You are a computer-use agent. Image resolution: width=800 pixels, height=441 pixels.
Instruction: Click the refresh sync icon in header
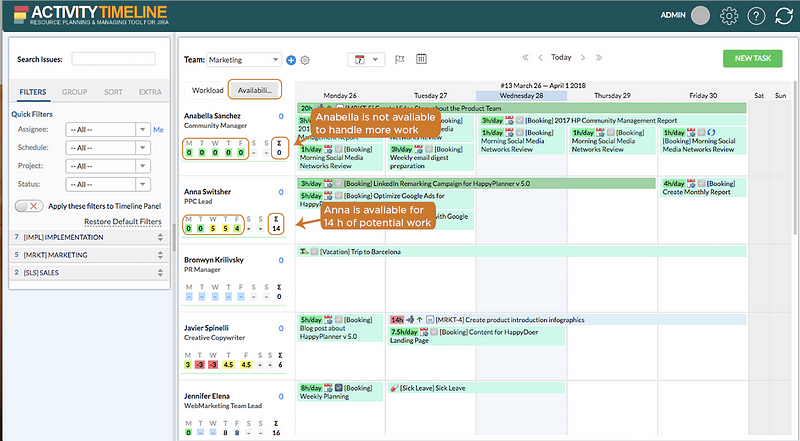click(x=784, y=16)
